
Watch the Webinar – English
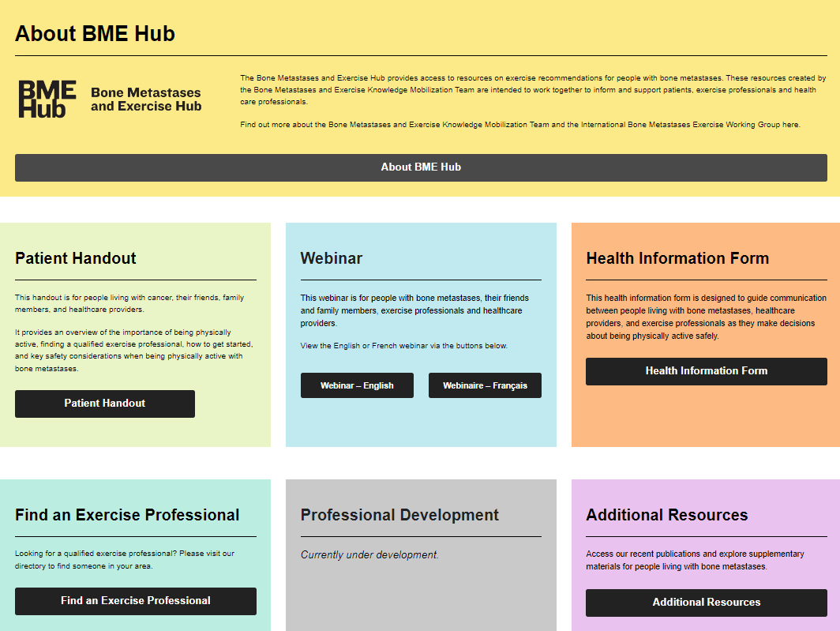point(357,385)
